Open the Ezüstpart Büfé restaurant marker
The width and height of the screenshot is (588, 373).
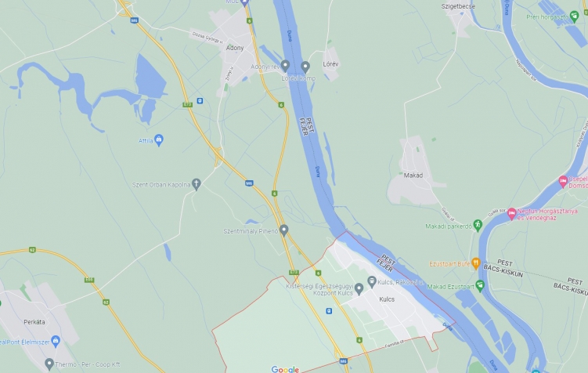click(475, 263)
